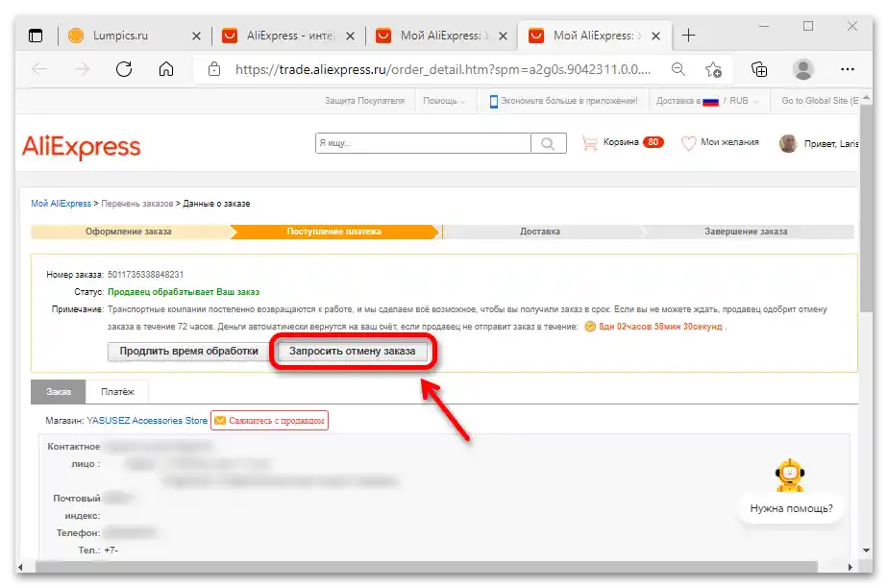Focus the Я ищу search field
The image size is (888, 588).
pyautogui.click(x=423, y=143)
